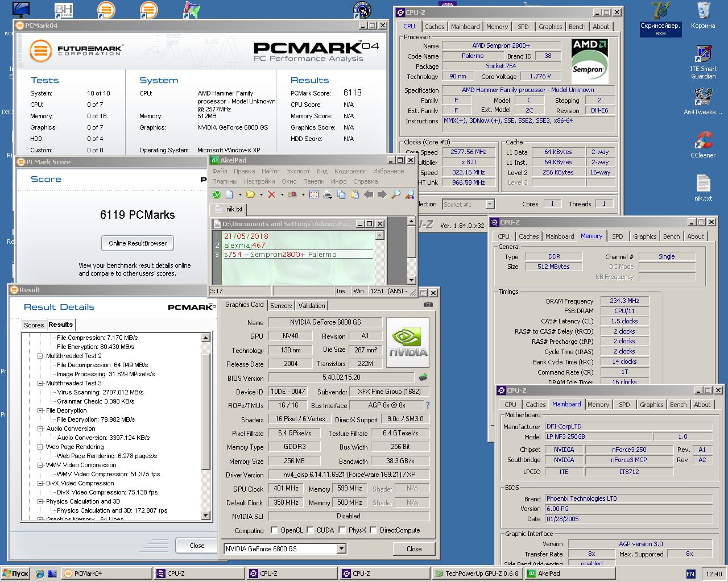Click the Bus Interface question mark in GPU-Z
Screen dimensions: 728x582
coord(428,405)
